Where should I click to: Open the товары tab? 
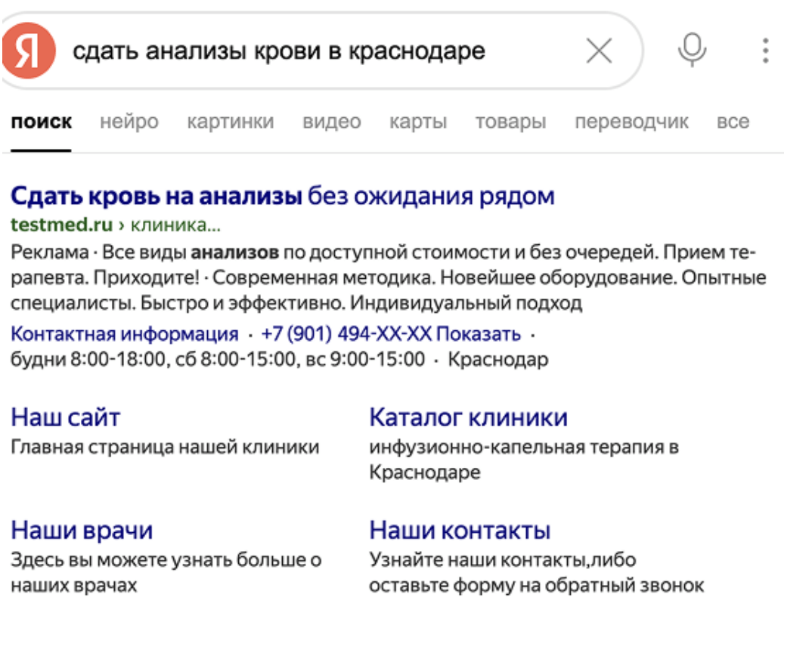510,122
